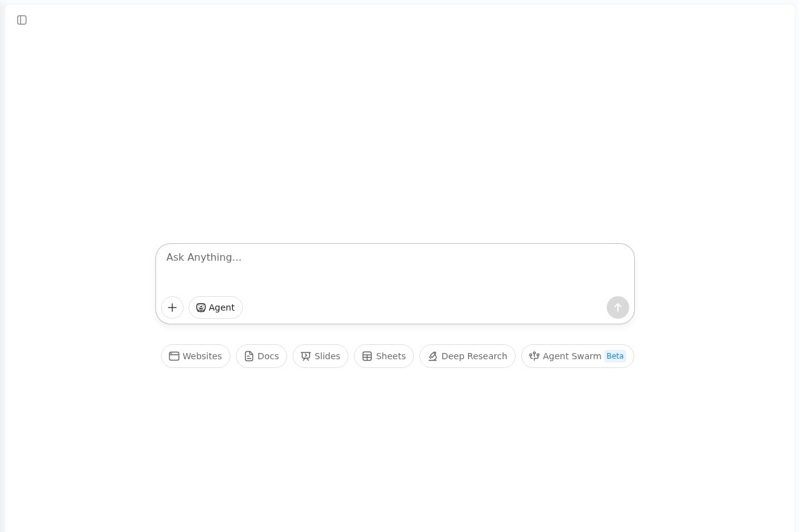Screen dimensions: 799x532
Task: Start the Deep Research mode label
Action: (x=474, y=356)
